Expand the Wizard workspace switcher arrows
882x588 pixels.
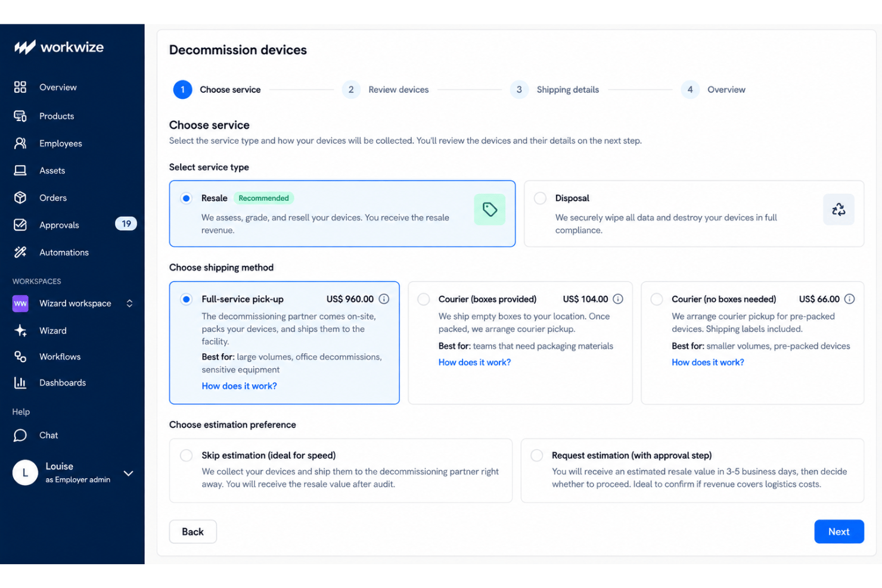(x=129, y=304)
